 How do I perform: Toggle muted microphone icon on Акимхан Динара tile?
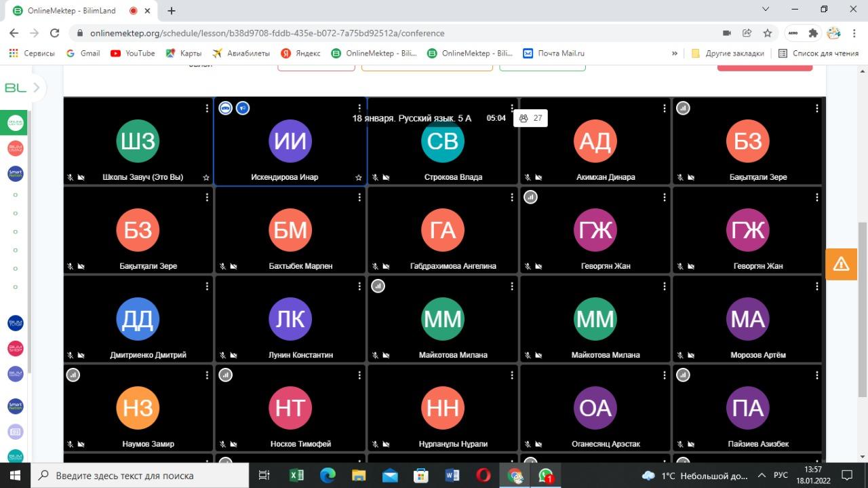click(x=528, y=178)
